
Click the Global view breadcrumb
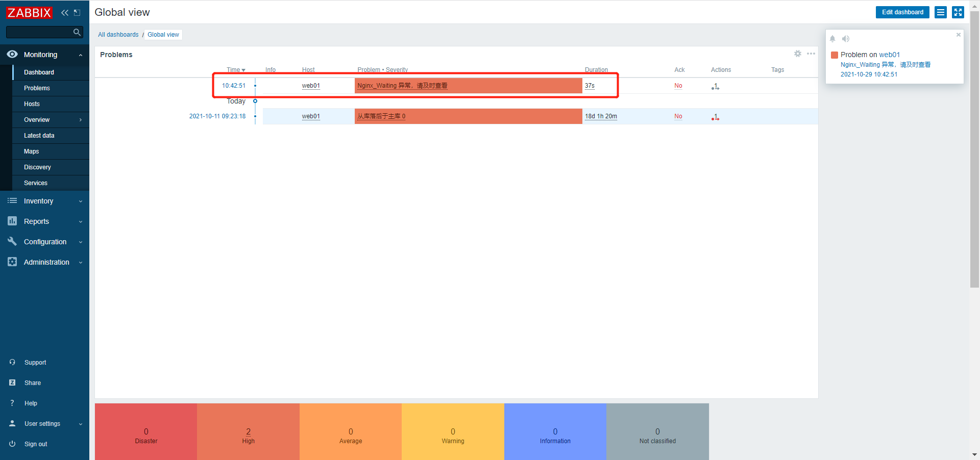coord(163,35)
